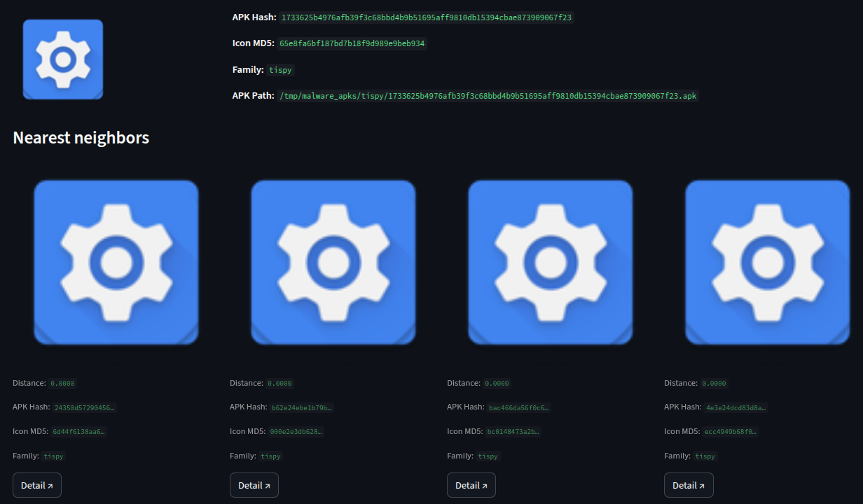Click Icon MD5 000e2e3db628 text
This screenshot has width=863, height=504.
(x=296, y=432)
